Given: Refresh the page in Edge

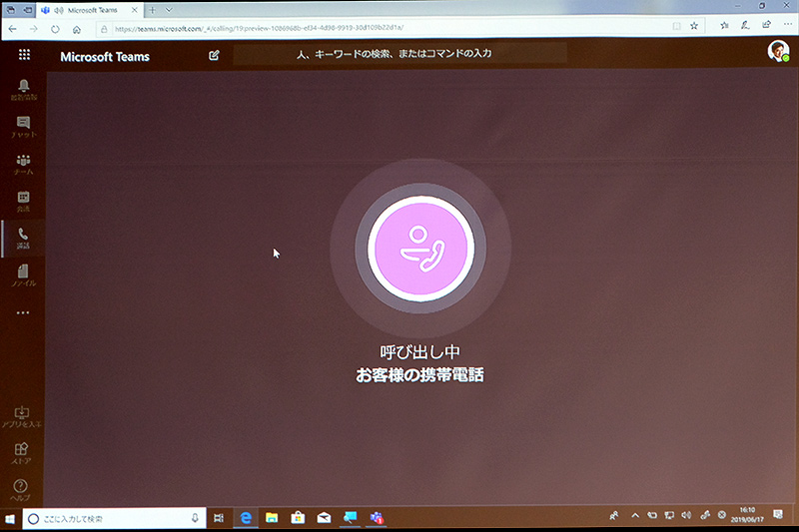Looking at the screenshot, I should tap(55, 29).
